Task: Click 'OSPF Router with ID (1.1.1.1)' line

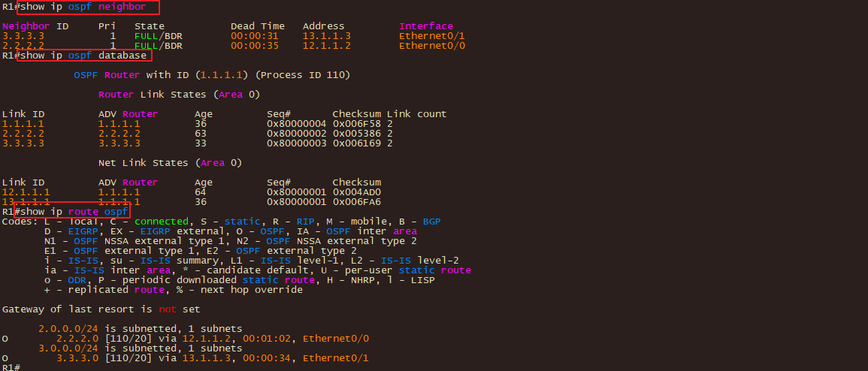Action: [x=212, y=74]
